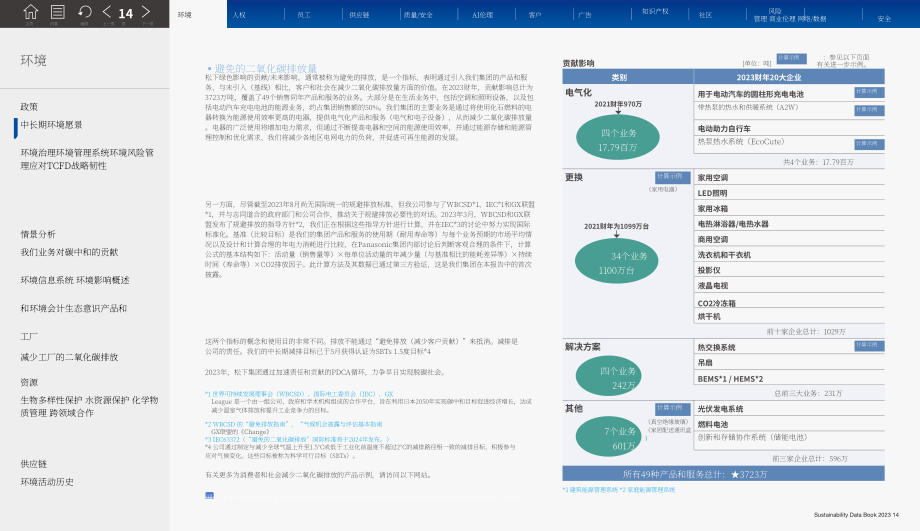The width and height of the screenshot is (920, 531).
Task: Click the 四个业务 17.79百万 green ellipse
Action: 618,138
